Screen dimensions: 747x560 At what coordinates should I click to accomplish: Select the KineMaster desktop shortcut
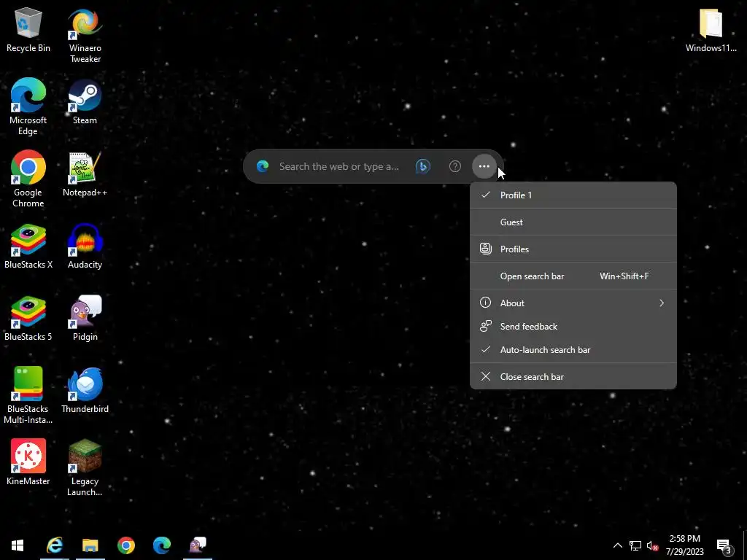[x=28, y=462]
